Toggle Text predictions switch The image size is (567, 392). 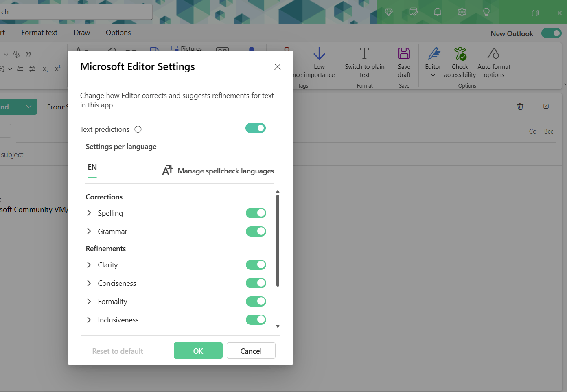tap(256, 128)
